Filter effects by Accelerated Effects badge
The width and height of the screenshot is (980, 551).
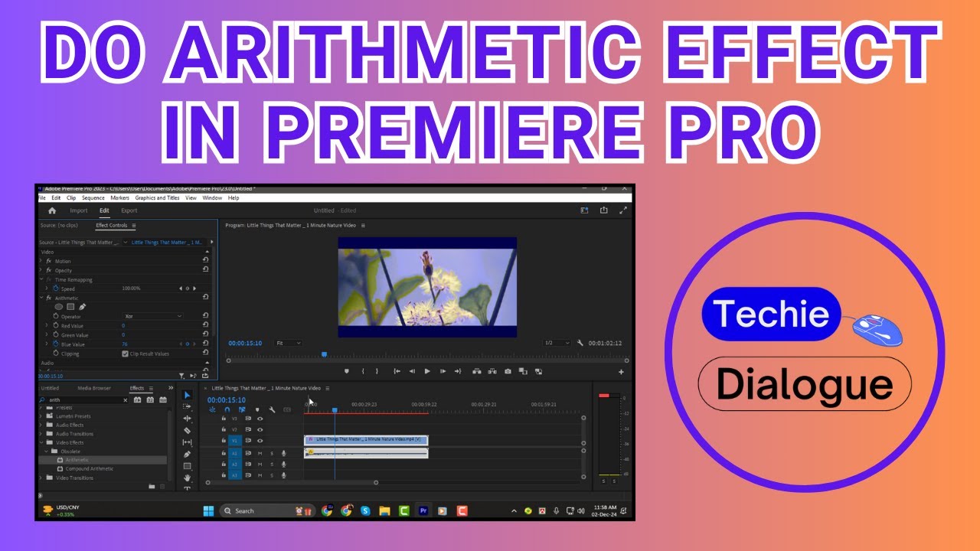point(137,399)
